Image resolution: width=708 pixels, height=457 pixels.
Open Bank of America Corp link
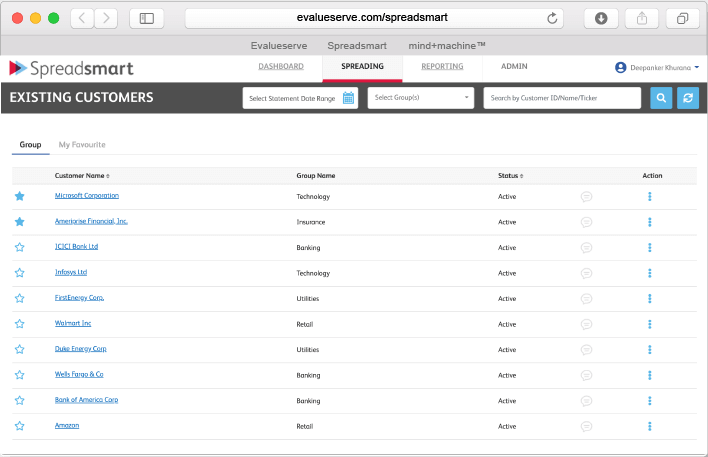click(86, 400)
